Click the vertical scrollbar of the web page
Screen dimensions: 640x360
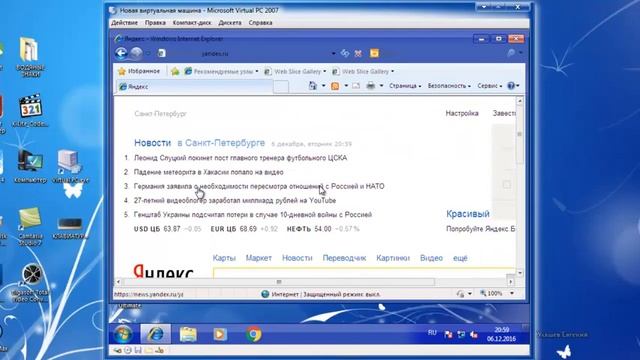(520, 186)
